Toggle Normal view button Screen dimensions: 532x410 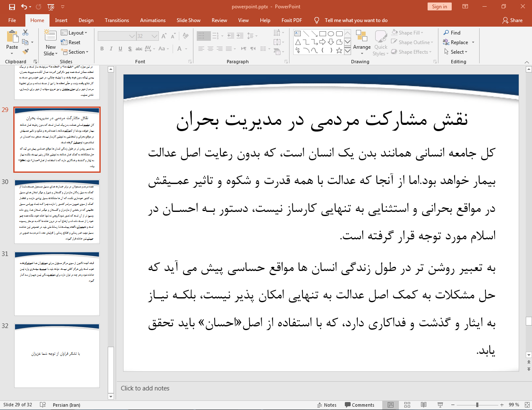[391, 405]
